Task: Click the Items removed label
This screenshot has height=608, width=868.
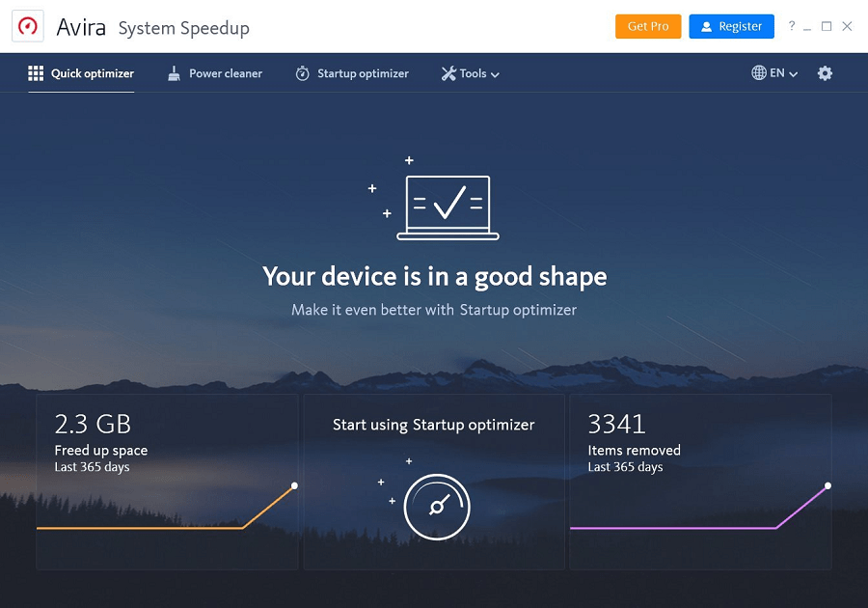Action: [x=635, y=450]
